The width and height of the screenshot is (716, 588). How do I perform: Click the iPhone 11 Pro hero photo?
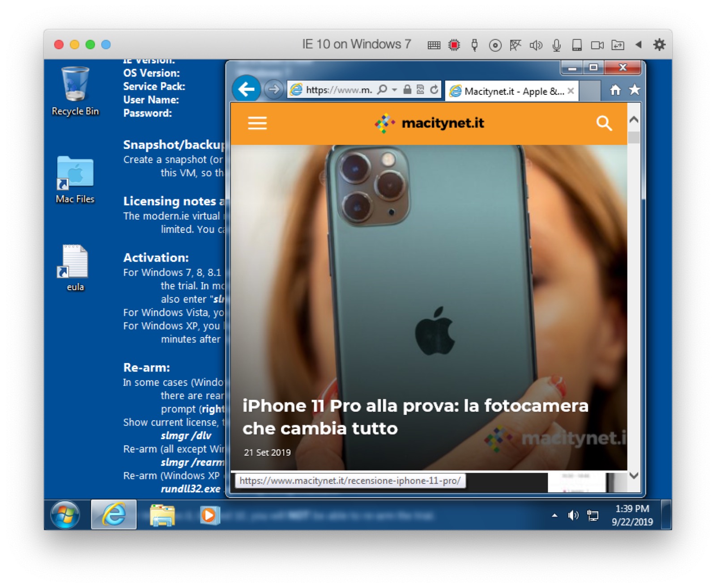(x=429, y=268)
